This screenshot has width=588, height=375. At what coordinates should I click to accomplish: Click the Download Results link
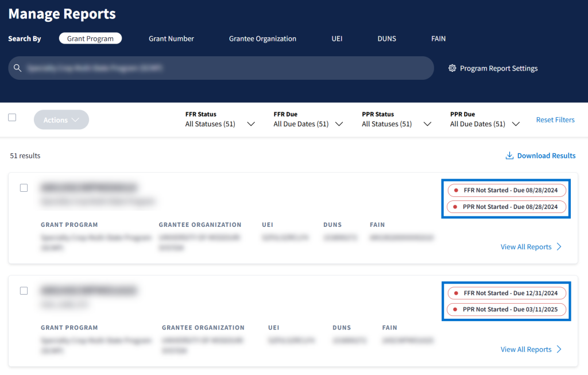click(x=546, y=156)
